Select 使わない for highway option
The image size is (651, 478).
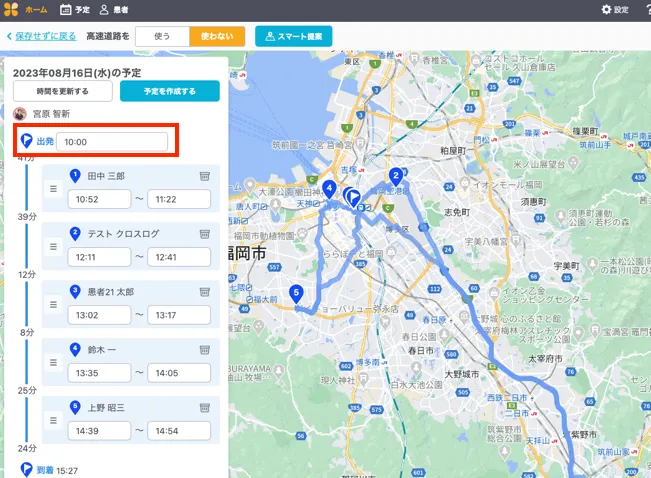click(x=217, y=36)
